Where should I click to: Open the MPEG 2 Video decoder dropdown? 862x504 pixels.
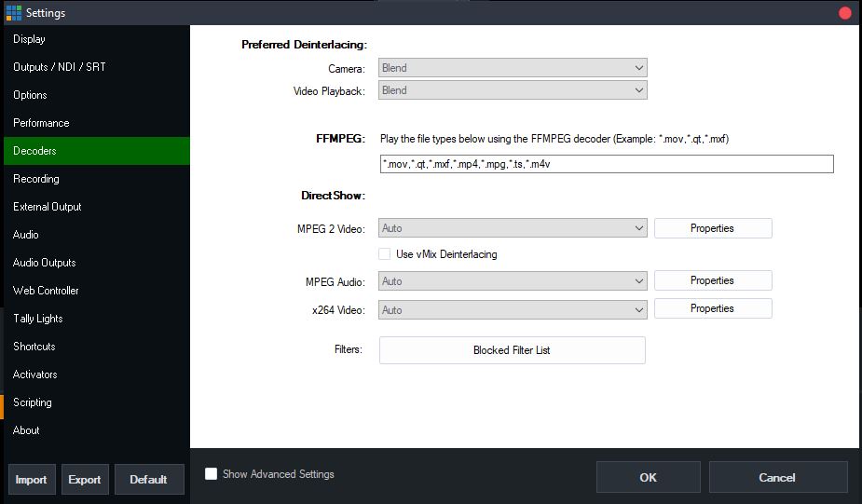(513, 228)
